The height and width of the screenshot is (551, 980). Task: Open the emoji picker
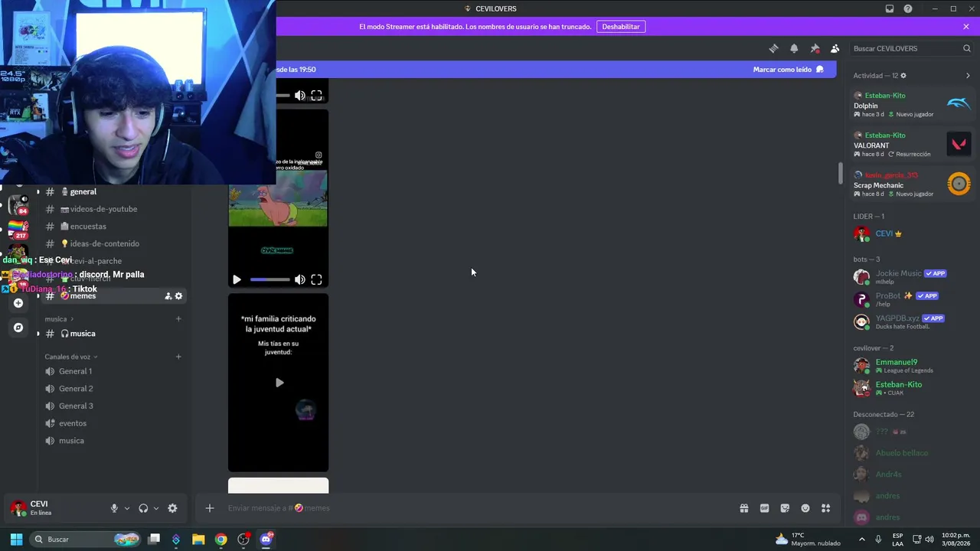pos(805,508)
